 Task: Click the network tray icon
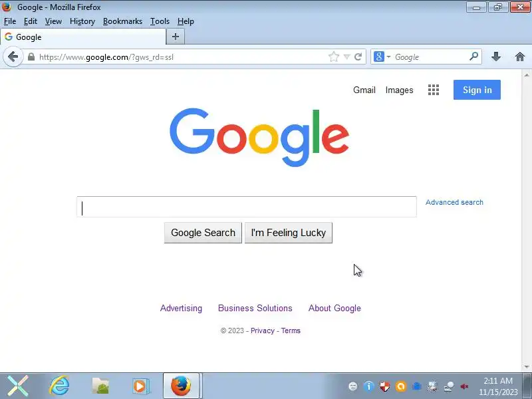[449, 386]
